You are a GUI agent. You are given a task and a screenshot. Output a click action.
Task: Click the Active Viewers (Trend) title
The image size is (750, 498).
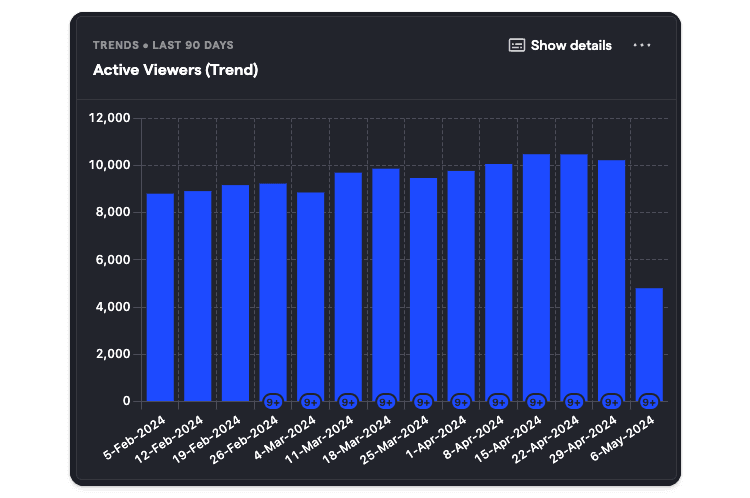pos(176,70)
